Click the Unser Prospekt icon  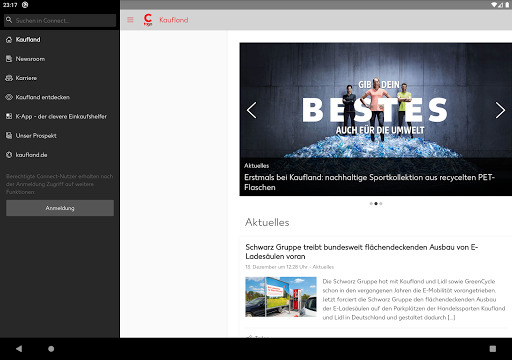point(9,136)
